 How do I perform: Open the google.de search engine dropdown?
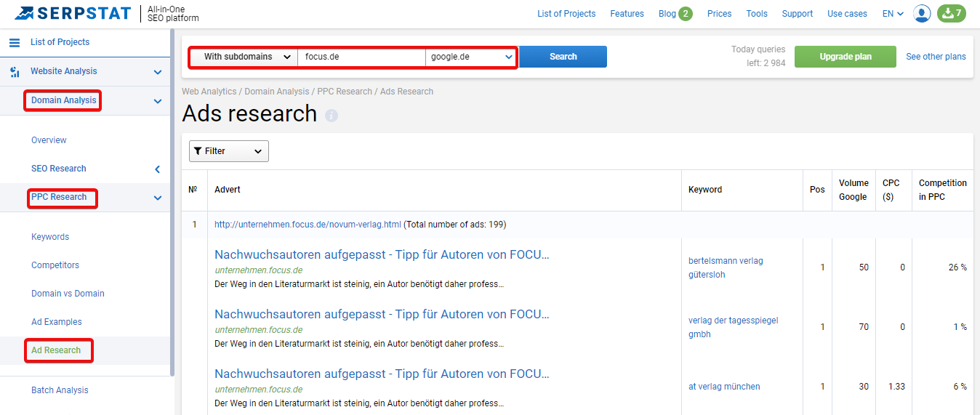coord(471,57)
